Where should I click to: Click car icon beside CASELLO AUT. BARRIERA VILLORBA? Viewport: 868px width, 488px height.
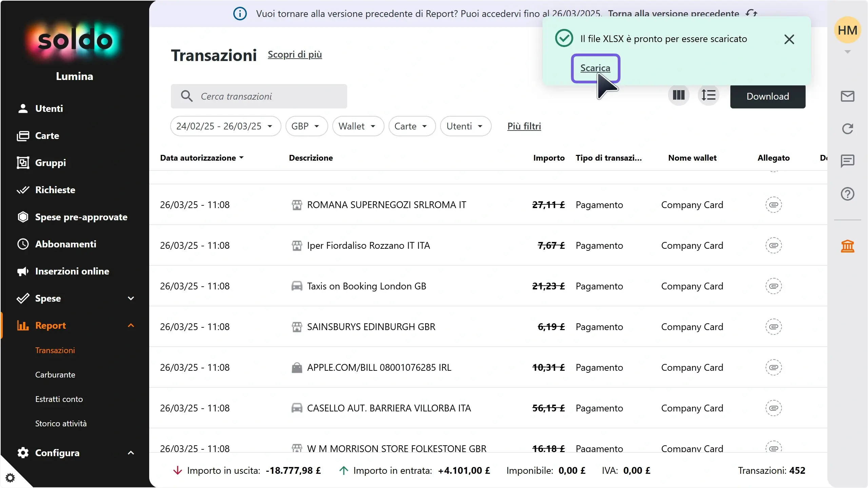[297, 408]
